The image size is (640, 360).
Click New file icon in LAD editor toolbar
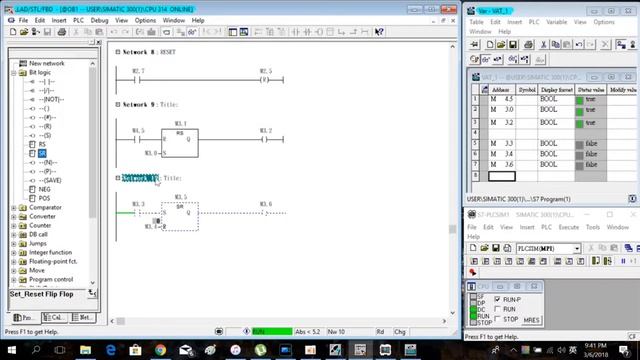[13, 32]
